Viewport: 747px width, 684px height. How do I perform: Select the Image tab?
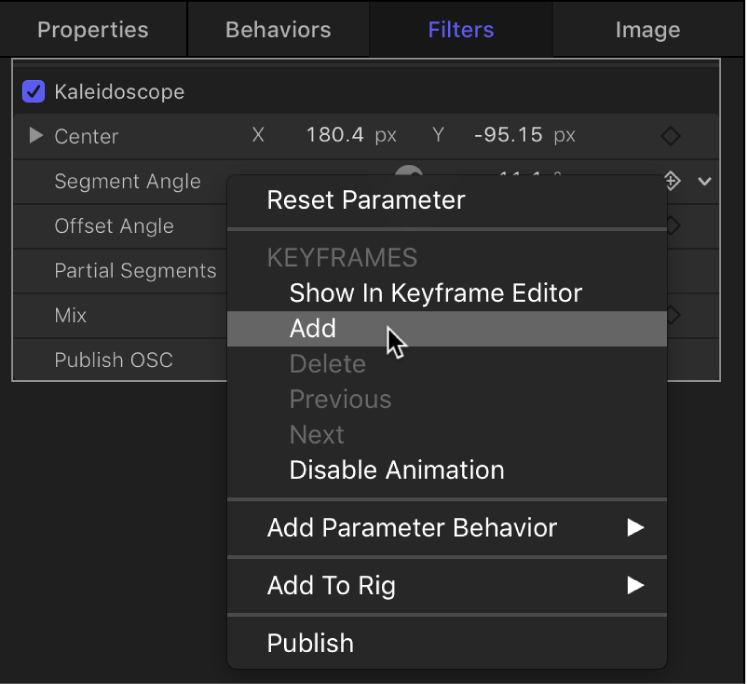648,29
